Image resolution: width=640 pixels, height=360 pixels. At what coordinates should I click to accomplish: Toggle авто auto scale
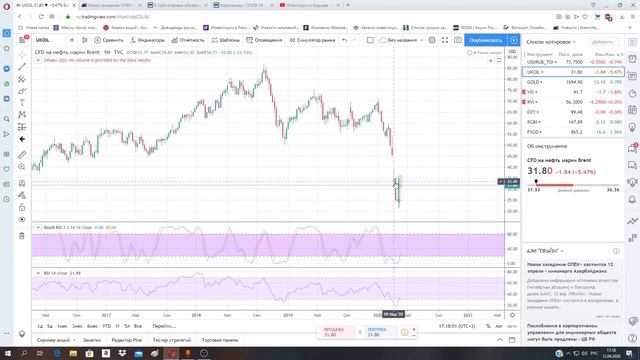pyautogui.click(x=511, y=326)
